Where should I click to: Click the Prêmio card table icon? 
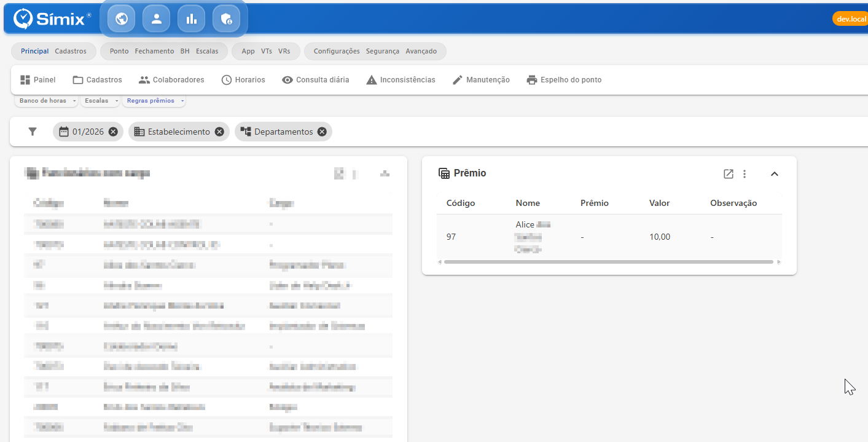coord(444,173)
